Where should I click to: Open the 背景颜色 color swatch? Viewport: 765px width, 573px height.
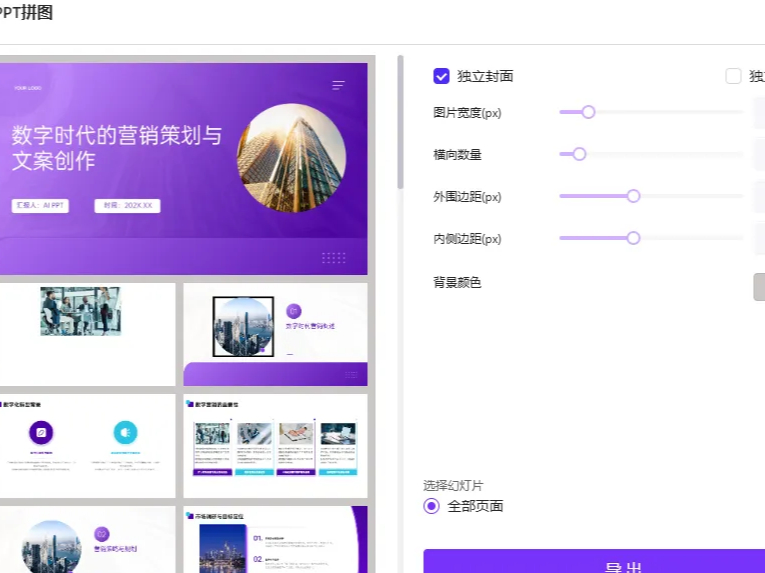[x=759, y=286]
